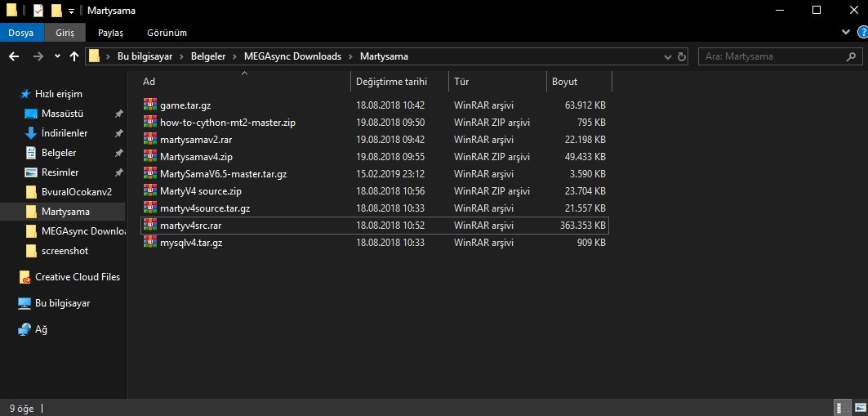Click the WinRAR icon of martysamav2.rar

(150, 139)
